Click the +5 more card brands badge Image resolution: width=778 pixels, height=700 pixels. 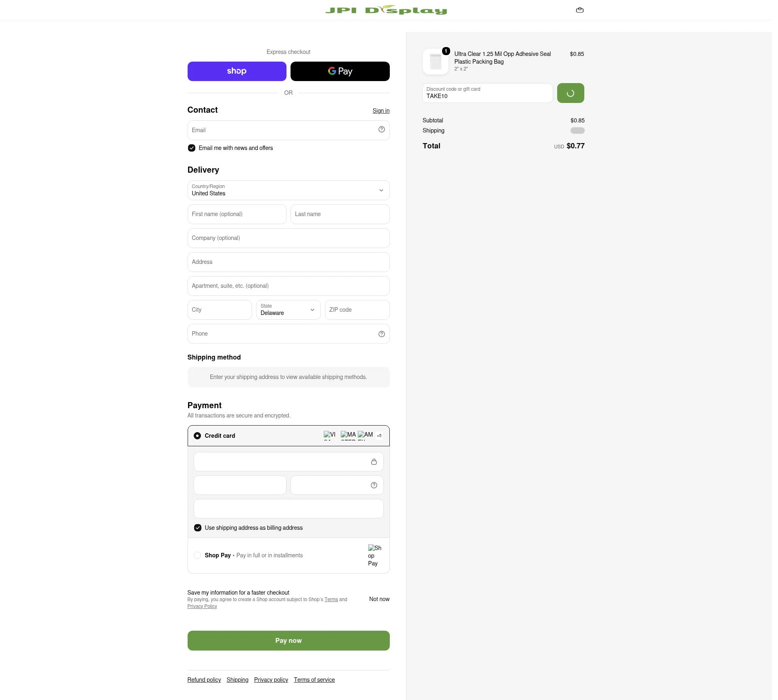(x=379, y=436)
